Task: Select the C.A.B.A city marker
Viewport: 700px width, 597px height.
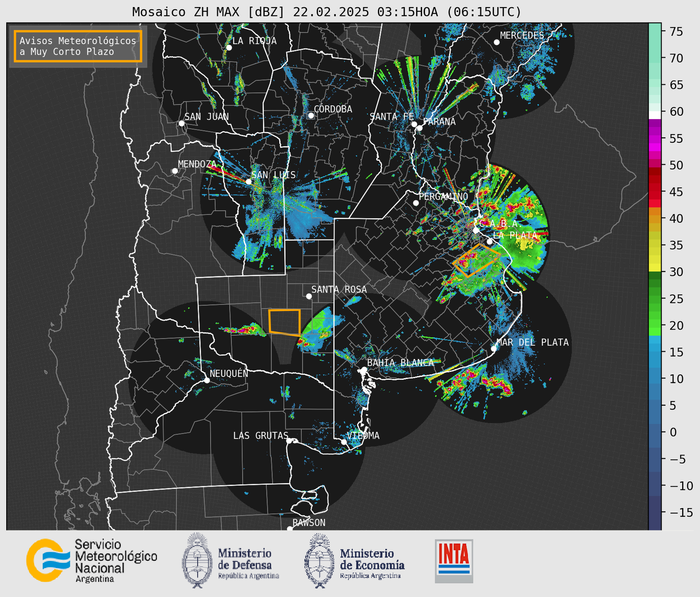Action: tap(476, 230)
